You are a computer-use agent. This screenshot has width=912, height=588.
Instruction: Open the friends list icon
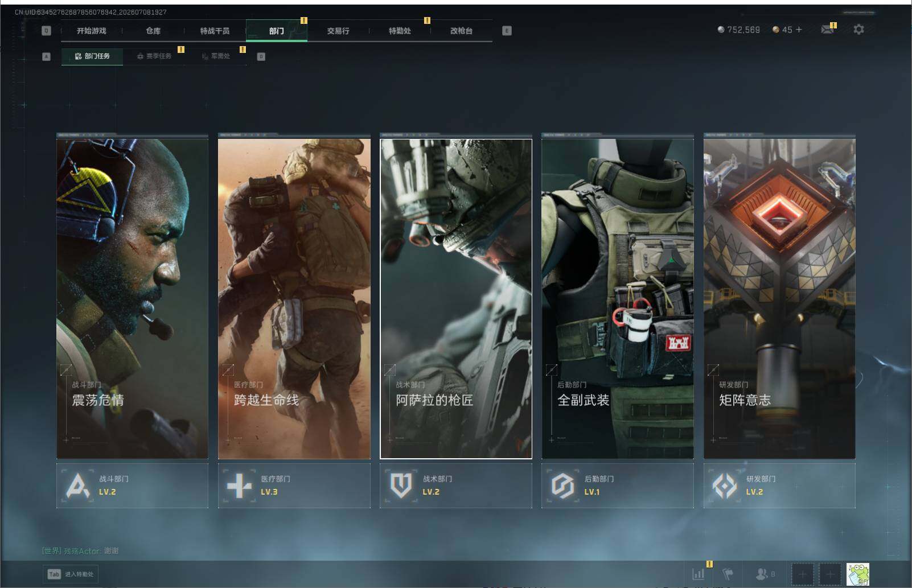point(765,574)
